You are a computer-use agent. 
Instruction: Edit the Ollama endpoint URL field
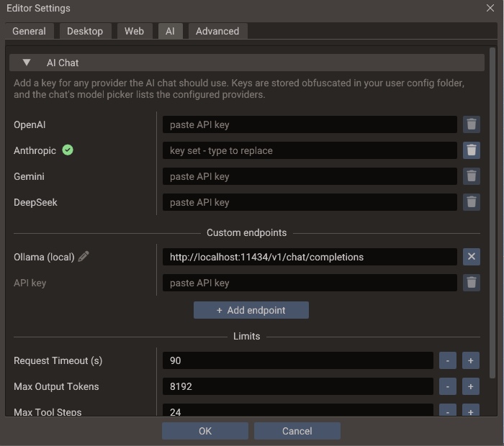(x=310, y=257)
